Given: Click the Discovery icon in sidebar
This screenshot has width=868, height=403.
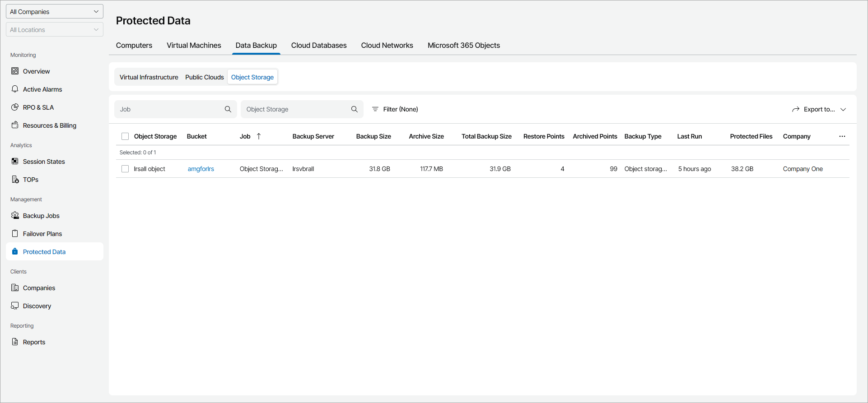Looking at the screenshot, I should (15, 306).
